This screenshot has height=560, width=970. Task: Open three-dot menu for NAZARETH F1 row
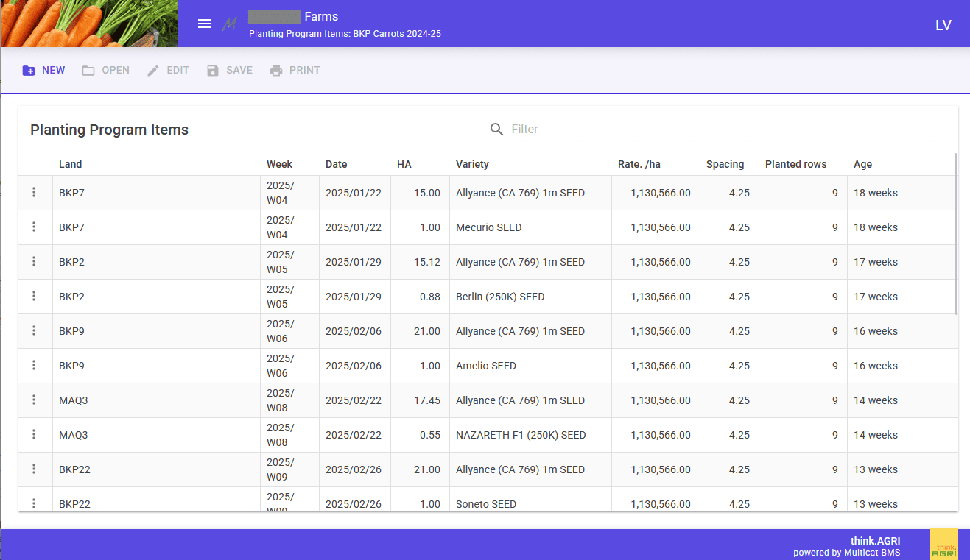[34, 435]
